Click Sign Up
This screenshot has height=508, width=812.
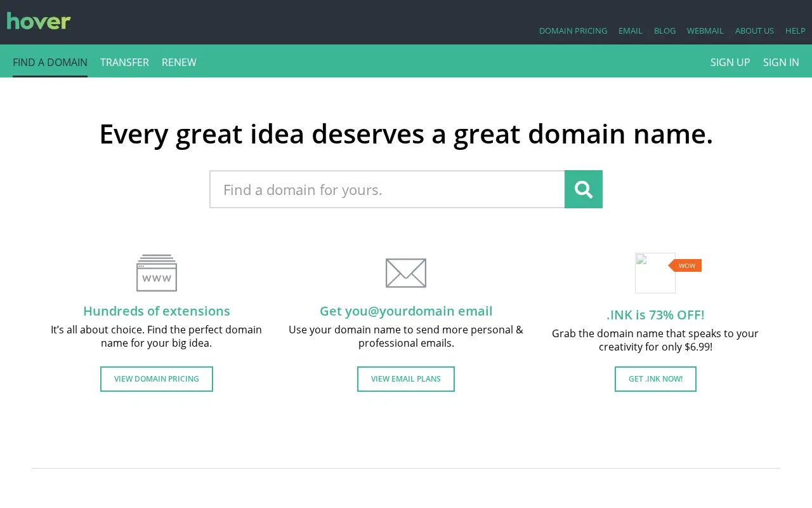point(730,62)
